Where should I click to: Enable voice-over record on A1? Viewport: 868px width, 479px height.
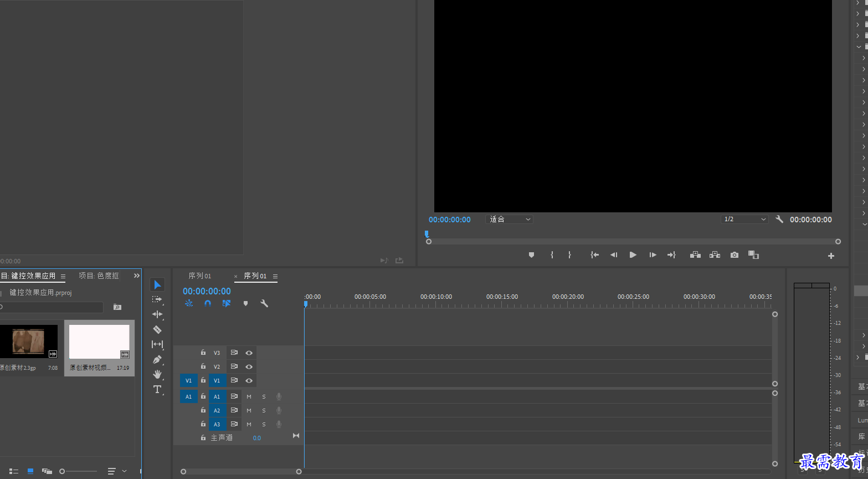tap(279, 396)
